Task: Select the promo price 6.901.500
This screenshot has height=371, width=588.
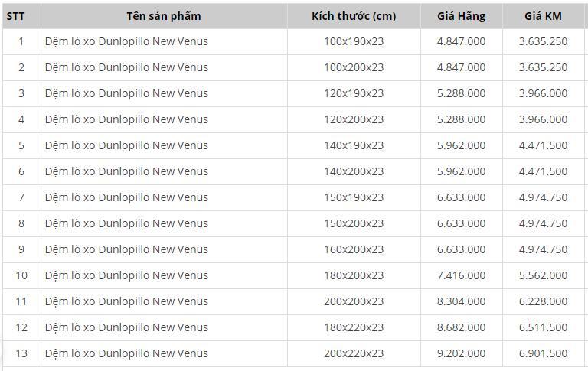Action: (x=543, y=353)
